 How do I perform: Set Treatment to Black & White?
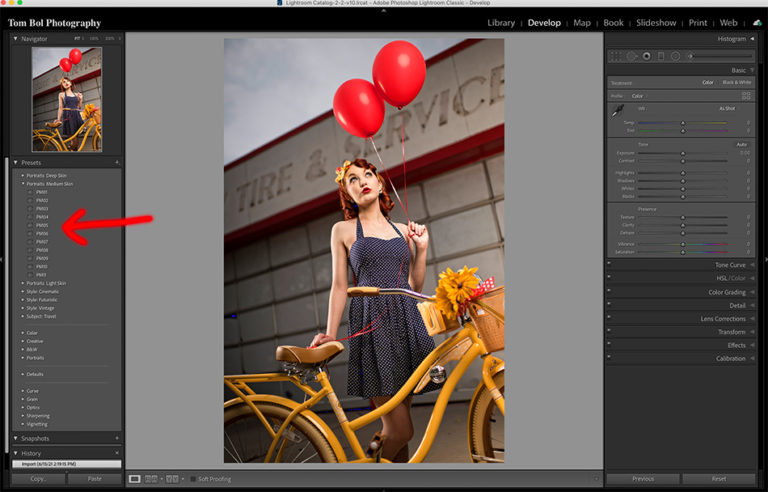tap(737, 82)
